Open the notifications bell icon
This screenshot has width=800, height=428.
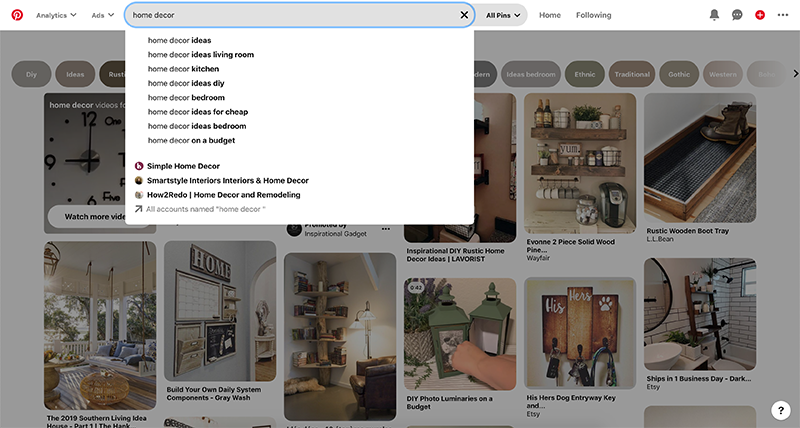pos(714,15)
